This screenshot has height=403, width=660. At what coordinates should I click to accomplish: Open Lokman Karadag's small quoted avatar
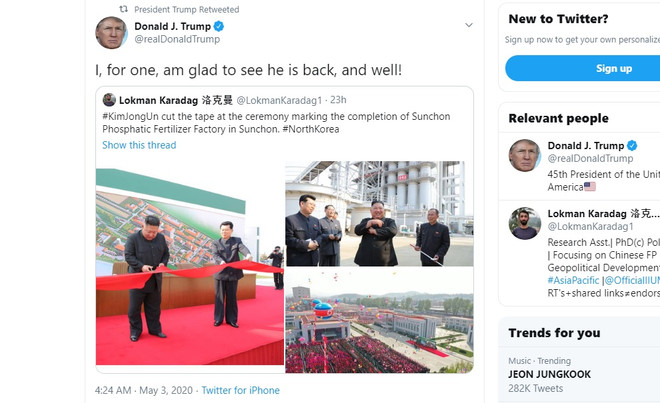(109, 100)
